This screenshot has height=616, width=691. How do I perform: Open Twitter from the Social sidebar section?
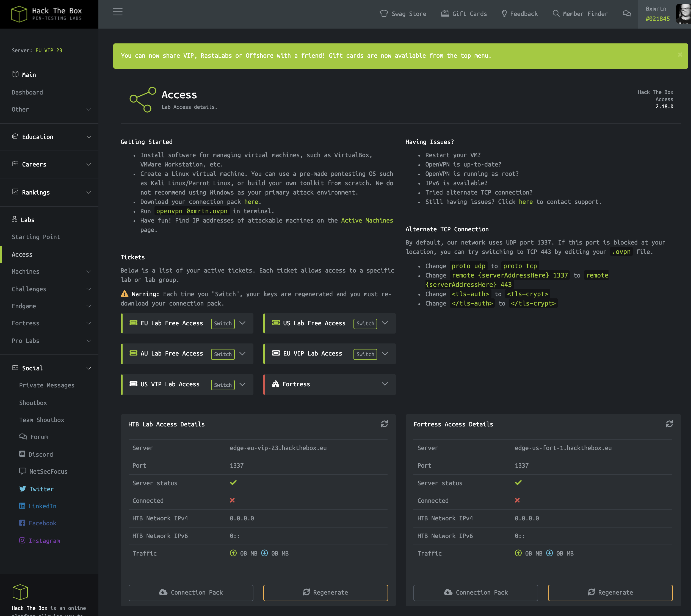coord(41,489)
